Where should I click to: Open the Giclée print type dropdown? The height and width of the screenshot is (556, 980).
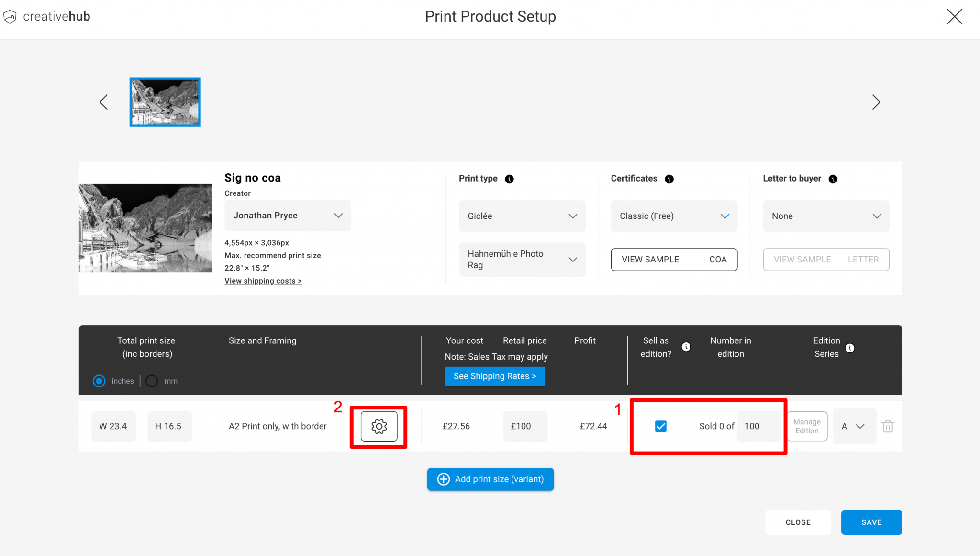(522, 216)
